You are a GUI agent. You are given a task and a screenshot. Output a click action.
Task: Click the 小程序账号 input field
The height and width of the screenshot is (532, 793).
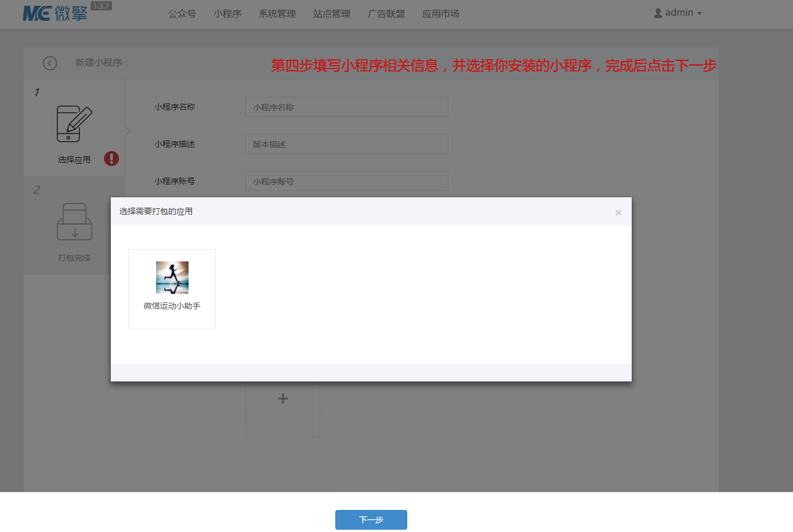[346, 181]
